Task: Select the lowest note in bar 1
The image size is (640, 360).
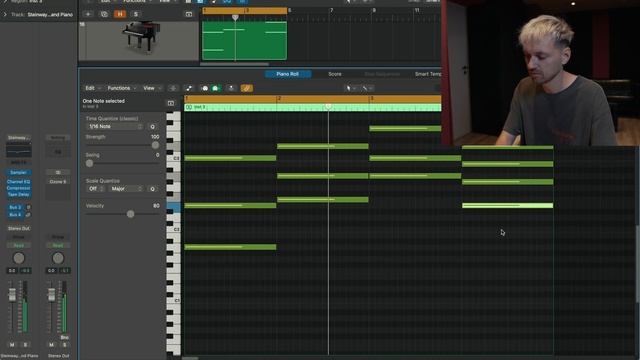Action: pyautogui.click(x=230, y=247)
